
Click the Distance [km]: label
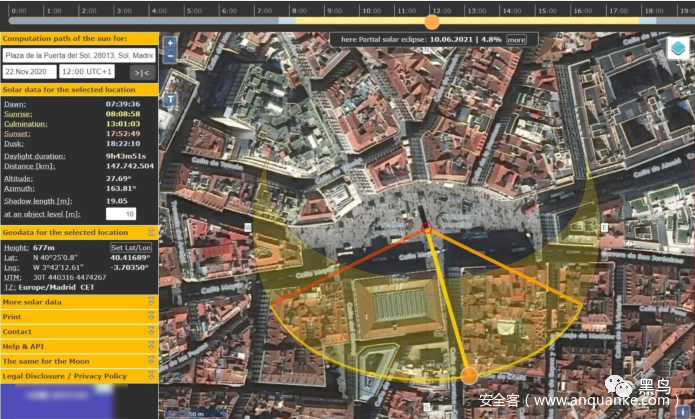tap(30, 166)
